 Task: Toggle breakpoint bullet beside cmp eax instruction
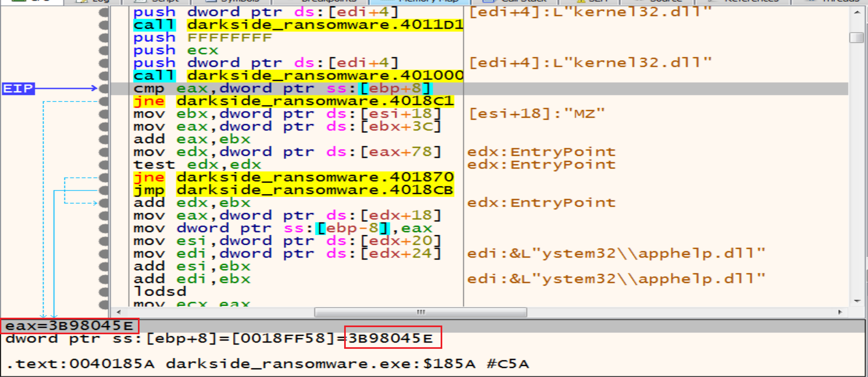[x=104, y=89]
